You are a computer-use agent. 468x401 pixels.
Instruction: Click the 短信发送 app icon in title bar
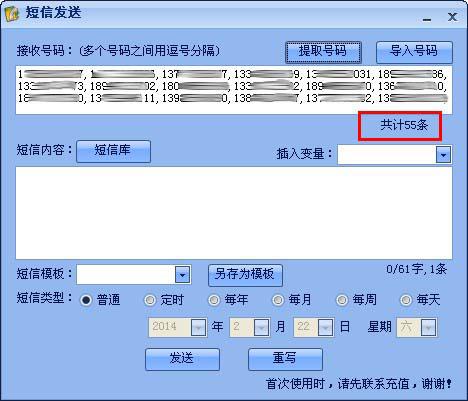click(x=12, y=14)
